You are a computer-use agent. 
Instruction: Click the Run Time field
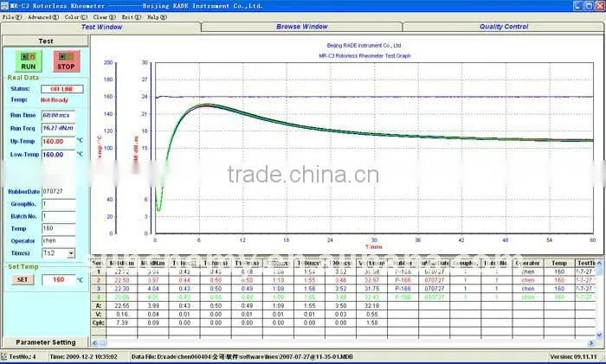58,115
